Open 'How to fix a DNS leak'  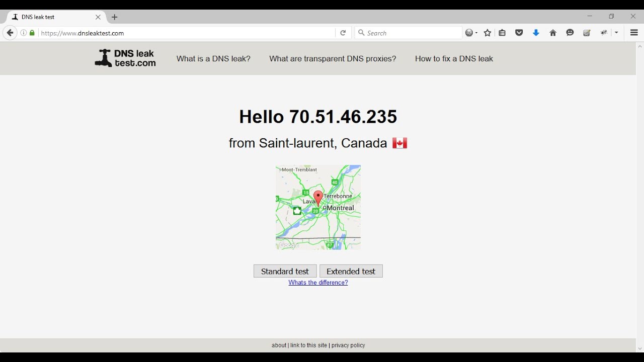click(x=454, y=59)
